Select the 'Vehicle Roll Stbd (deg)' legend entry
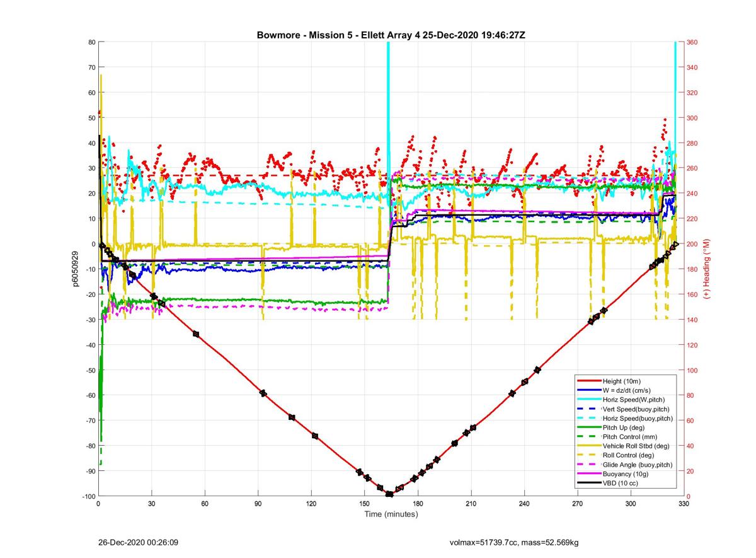756x558 pixels. coord(636,446)
